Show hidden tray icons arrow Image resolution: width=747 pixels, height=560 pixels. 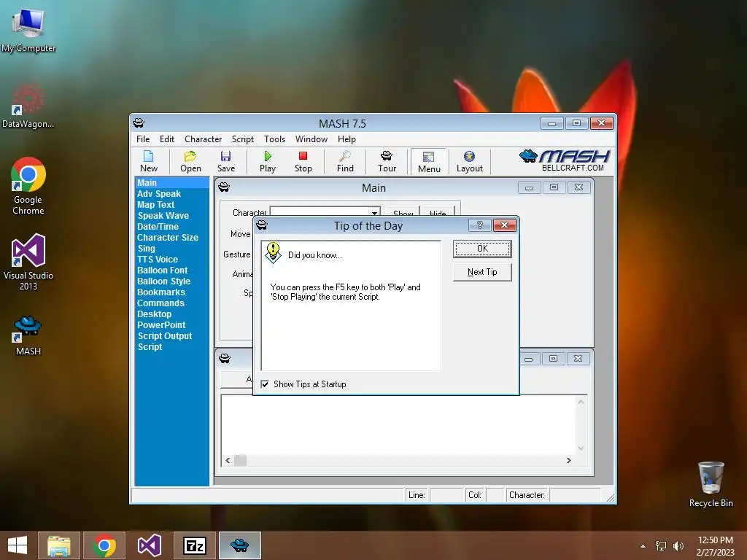(643, 545)
